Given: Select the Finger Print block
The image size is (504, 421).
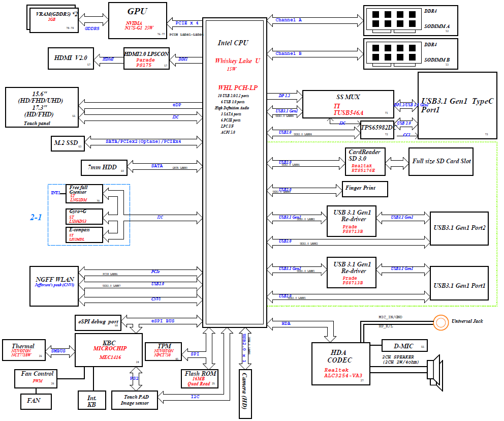Looking at the screenshot, I should (365, 188).
